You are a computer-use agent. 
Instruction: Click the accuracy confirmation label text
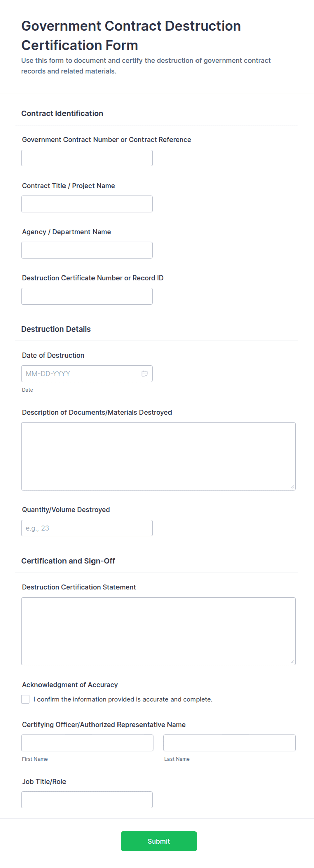click(123, 699)
